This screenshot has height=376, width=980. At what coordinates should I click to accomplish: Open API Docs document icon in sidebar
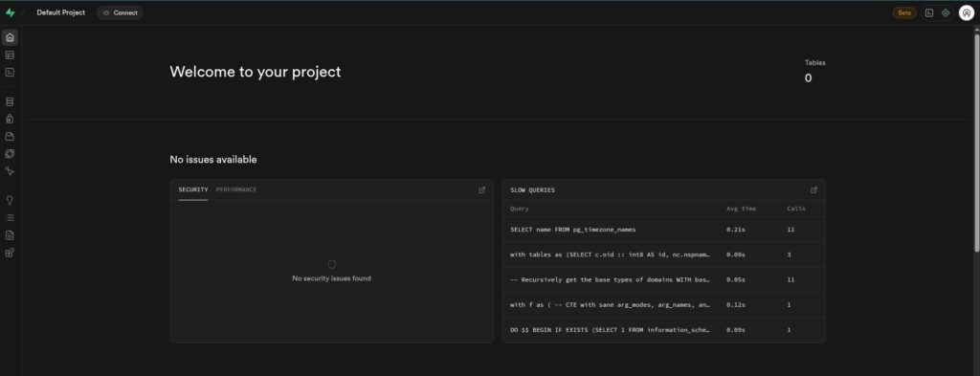click(x=10, y=235)
